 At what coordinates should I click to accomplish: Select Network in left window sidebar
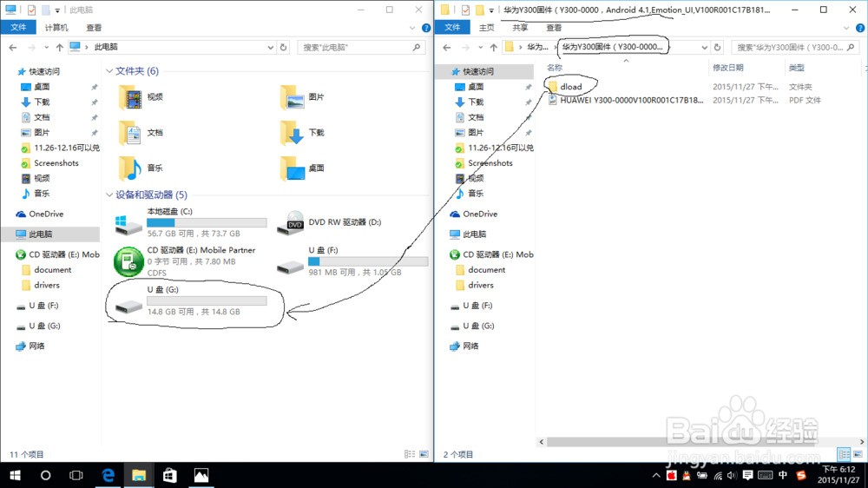pyautogui.click(x=36, y=346)
